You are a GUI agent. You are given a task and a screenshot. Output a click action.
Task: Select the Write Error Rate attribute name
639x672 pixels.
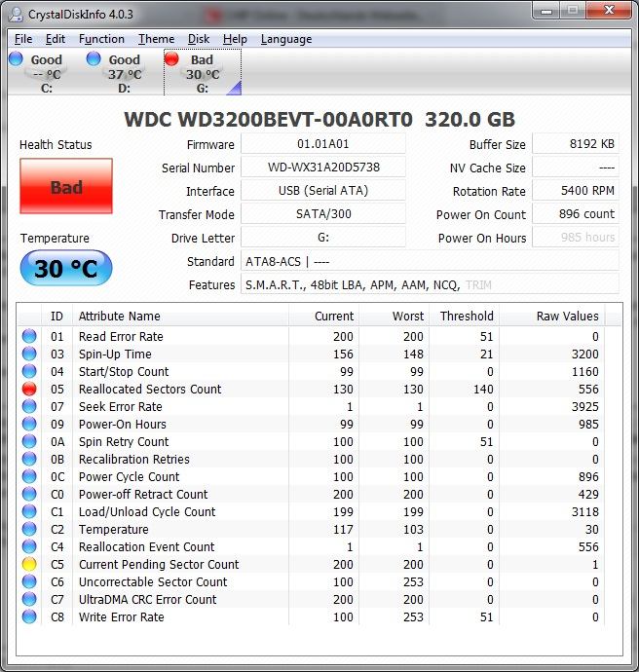point(122,616)
